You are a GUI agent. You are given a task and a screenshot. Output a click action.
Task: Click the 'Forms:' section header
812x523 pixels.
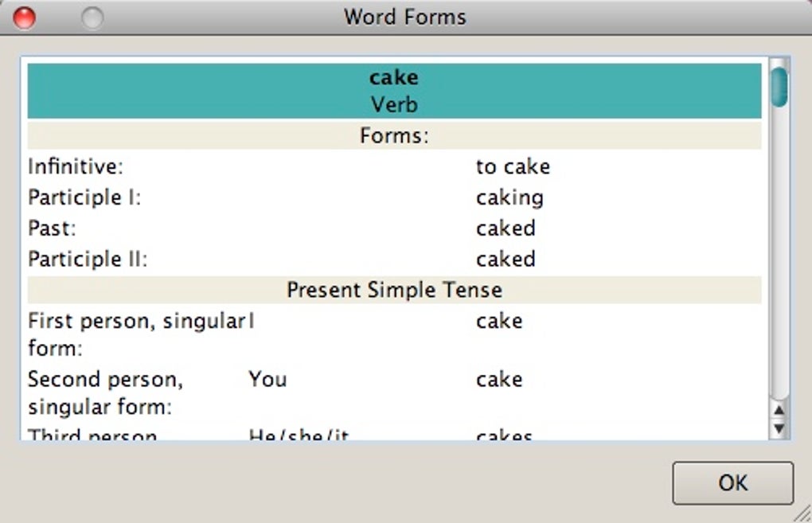pos(394,136)
